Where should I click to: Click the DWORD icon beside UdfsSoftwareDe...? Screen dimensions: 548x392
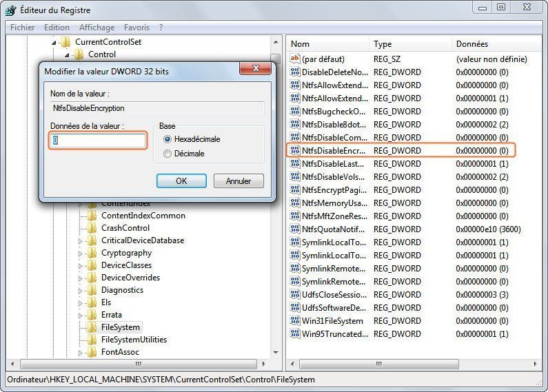pyautogui.click(x=295, y=308)
